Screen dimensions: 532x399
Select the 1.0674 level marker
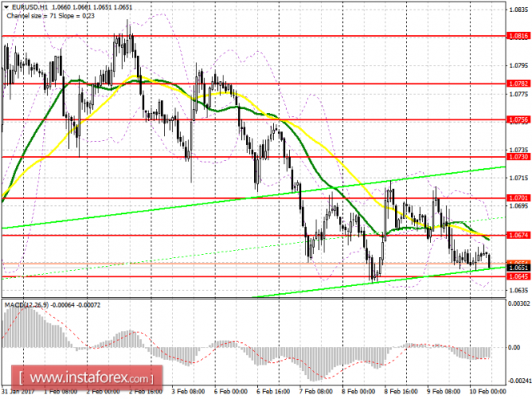tap(518, 235)
